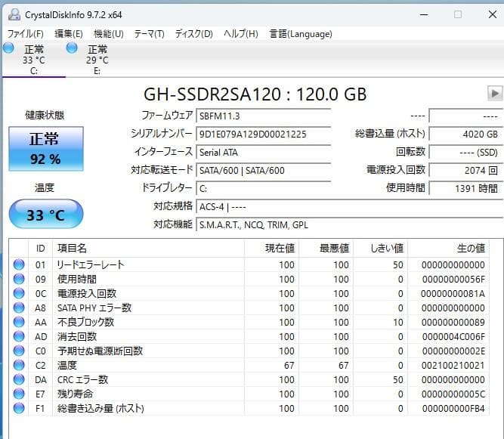Click the 健康状態 label

coord(45,115)
